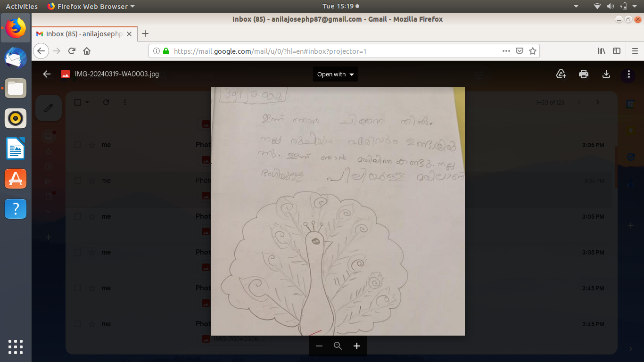
Task: Print the previewed image
Action: (584, 74)
